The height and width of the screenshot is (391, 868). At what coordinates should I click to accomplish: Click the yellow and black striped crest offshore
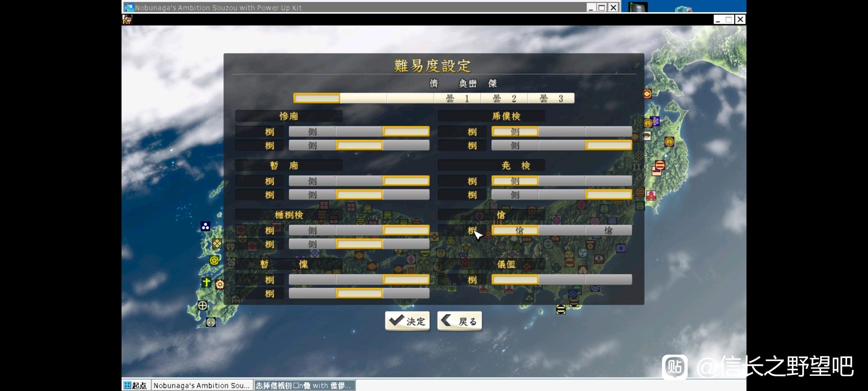click(561, 309)
